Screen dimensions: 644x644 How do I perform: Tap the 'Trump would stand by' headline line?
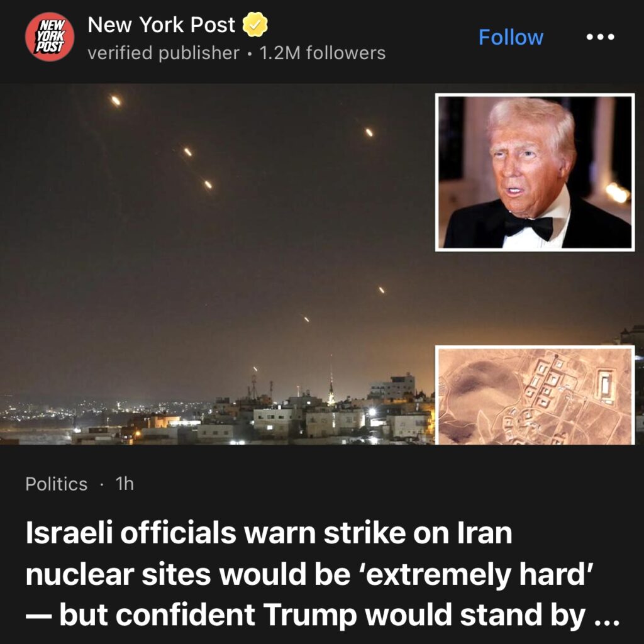point(323,615)
